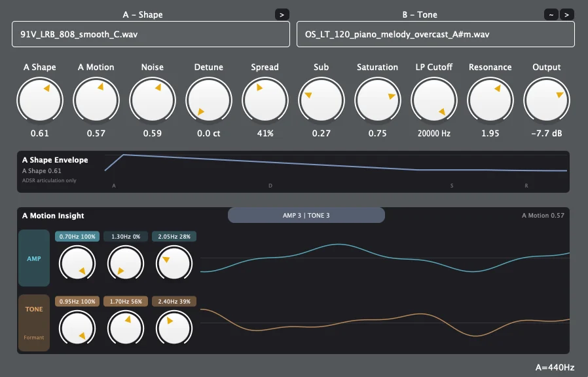588x377 pixels.
Task: Click the A Shape knob
Action: 40,100
